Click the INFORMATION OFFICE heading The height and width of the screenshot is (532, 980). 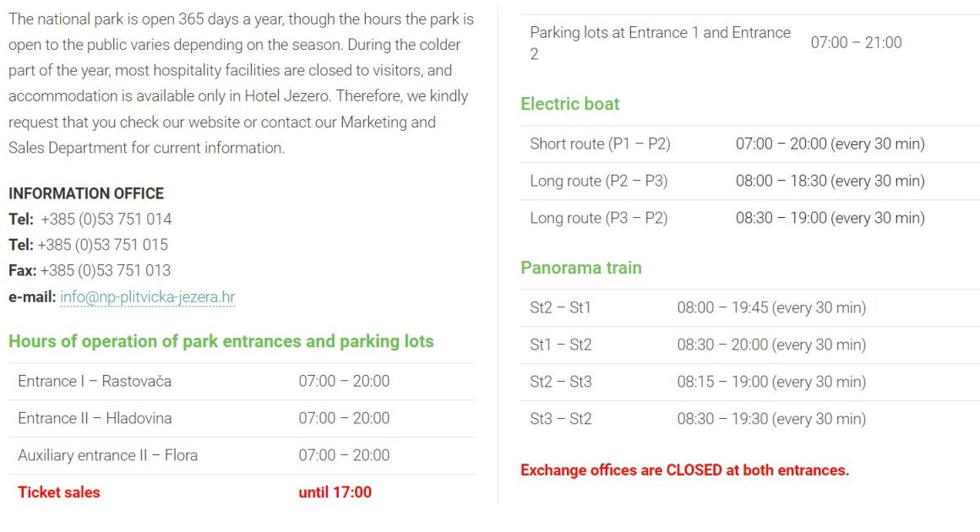[x=86, y=193]
